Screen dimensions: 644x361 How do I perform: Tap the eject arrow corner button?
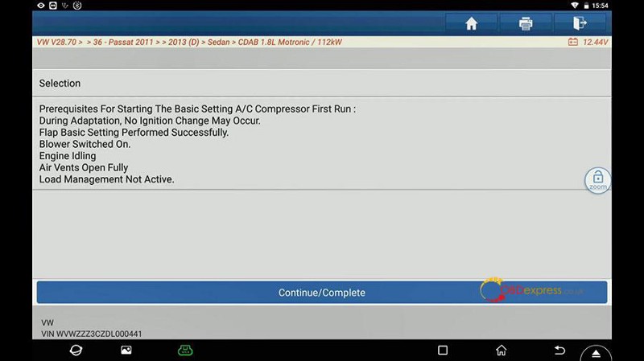pyautogui.click(x=596, y=353)
